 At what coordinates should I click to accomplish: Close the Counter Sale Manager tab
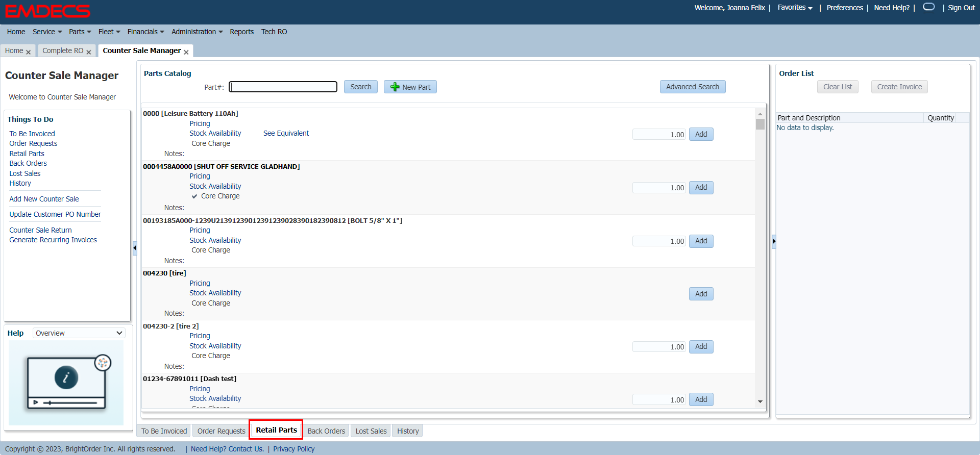click(186, 52)
